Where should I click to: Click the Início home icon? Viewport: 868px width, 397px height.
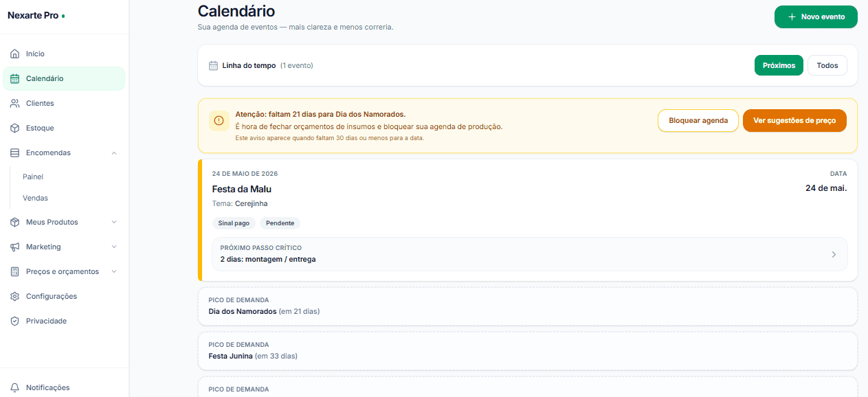(x=14, y=54)
